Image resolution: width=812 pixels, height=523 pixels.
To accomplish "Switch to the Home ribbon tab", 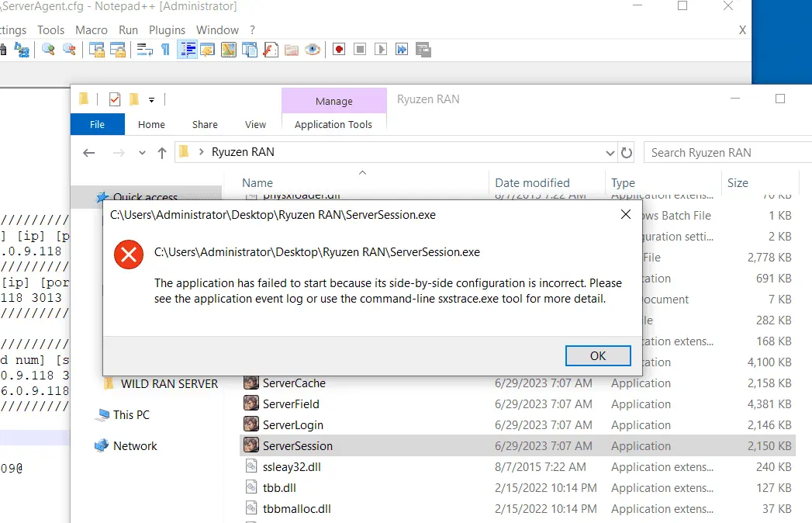I will point(151,124).
